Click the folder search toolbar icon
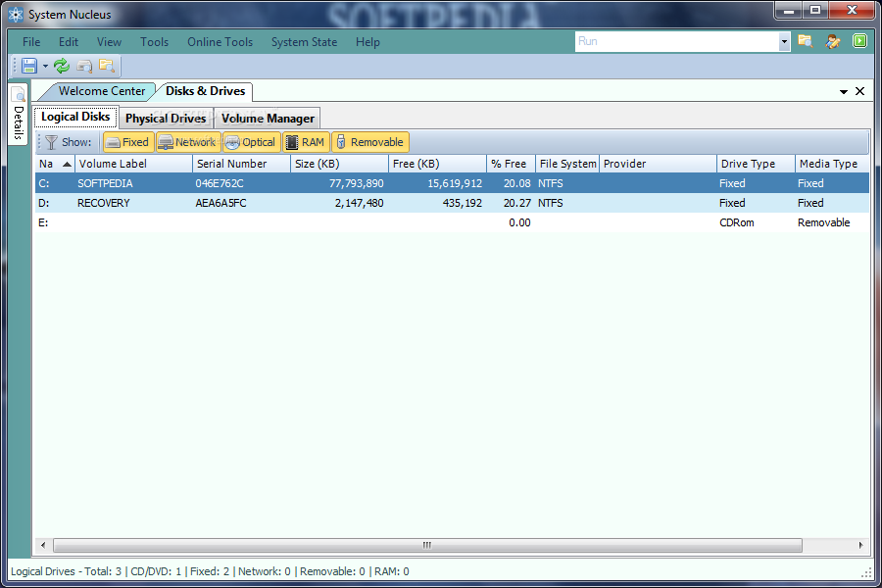 tap(107, 66)
